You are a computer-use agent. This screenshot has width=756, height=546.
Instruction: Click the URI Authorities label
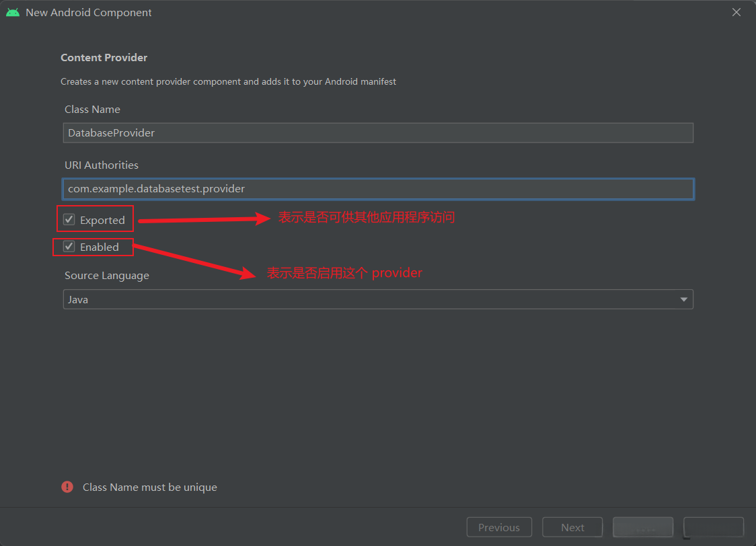coord(102,165)
